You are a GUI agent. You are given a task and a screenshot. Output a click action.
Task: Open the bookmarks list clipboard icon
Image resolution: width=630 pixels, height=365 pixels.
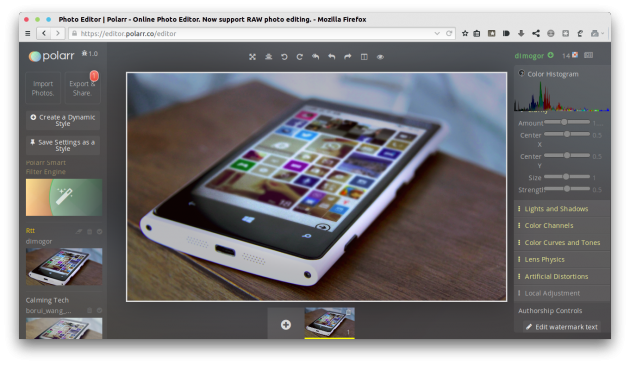[477, 33]
